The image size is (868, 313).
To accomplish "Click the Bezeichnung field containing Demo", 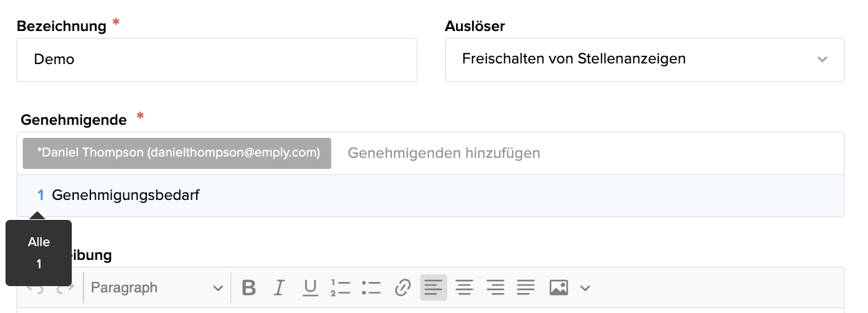I will click(x=217, y=59).
